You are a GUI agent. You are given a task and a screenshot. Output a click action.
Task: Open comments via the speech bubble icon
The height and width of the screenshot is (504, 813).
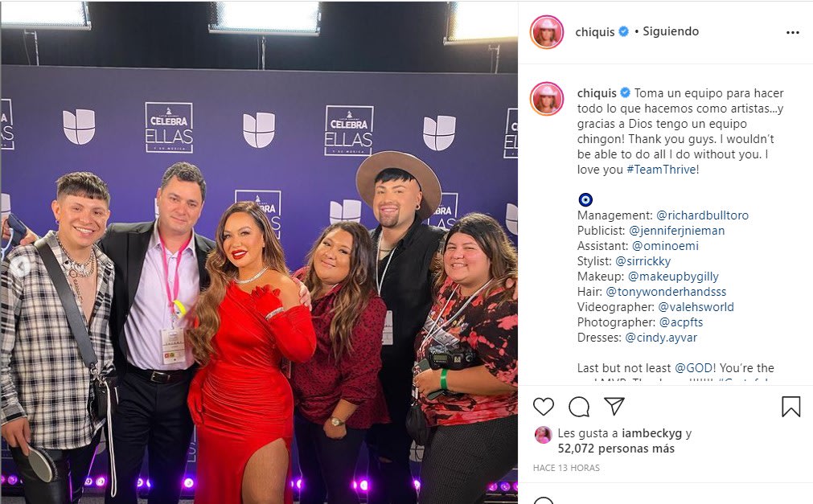[579, 407]
